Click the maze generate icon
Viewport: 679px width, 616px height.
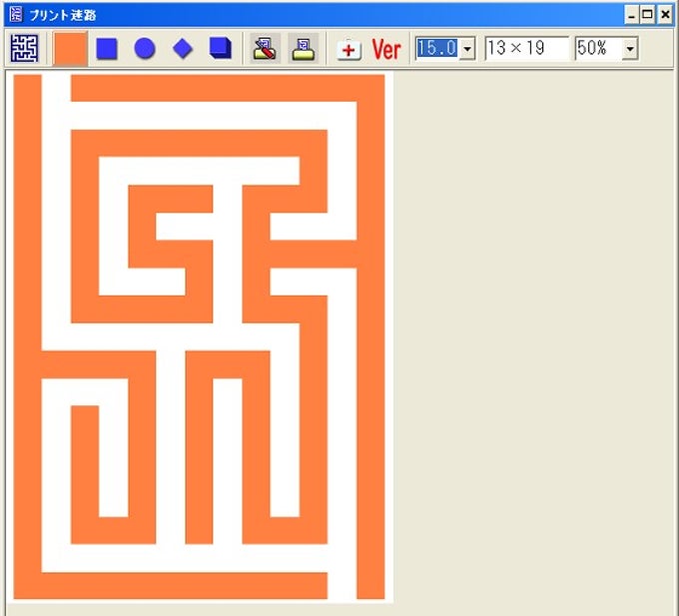point(24,48)
